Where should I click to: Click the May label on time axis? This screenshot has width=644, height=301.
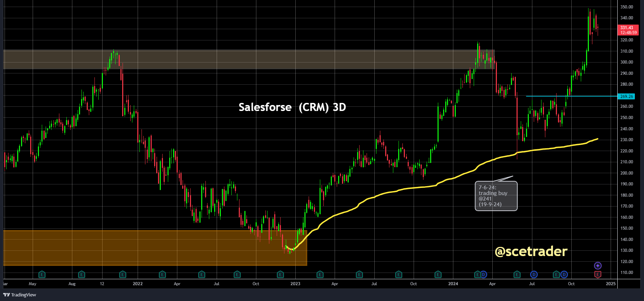(x=32, y=284)
